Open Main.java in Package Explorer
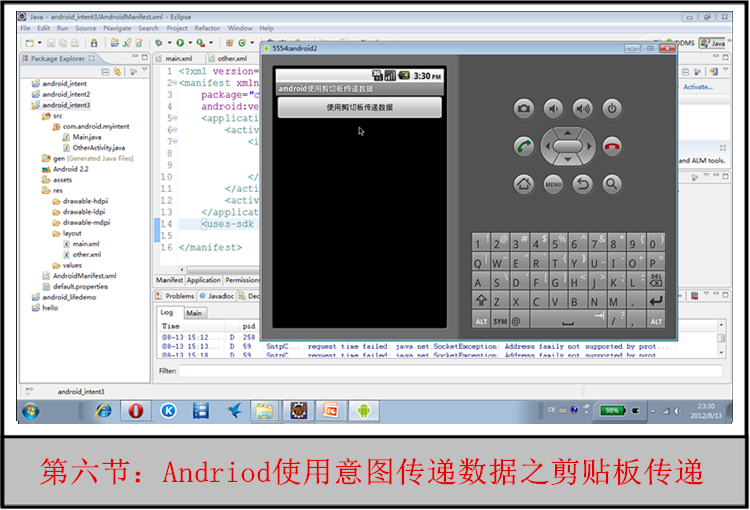 87,137
